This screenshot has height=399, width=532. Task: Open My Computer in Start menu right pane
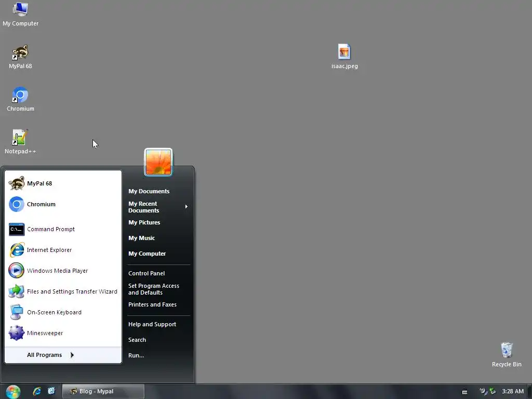tap(147, 254)
